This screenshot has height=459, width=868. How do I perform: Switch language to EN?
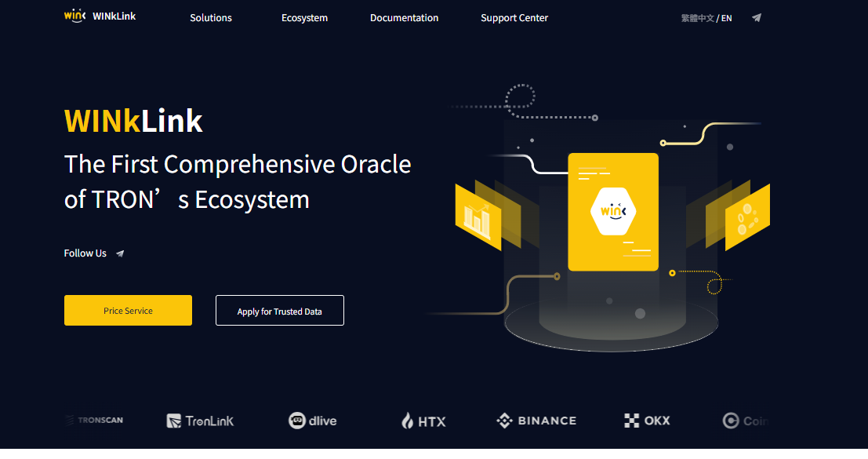pos(727,18)
